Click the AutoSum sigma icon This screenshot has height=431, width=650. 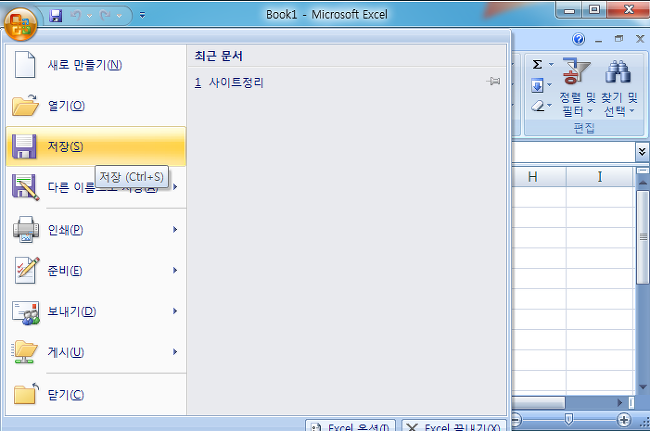(x=537, y=65)
